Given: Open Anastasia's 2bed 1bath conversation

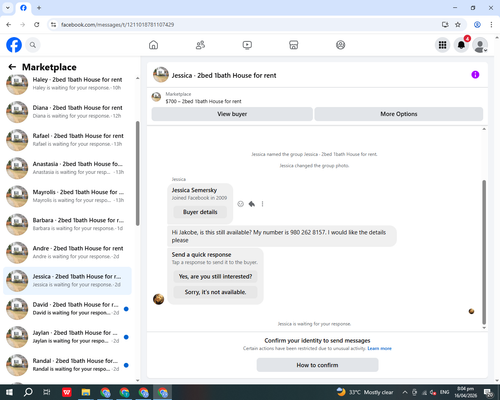Looking at the screenshot, I should [x=67, y=168].
